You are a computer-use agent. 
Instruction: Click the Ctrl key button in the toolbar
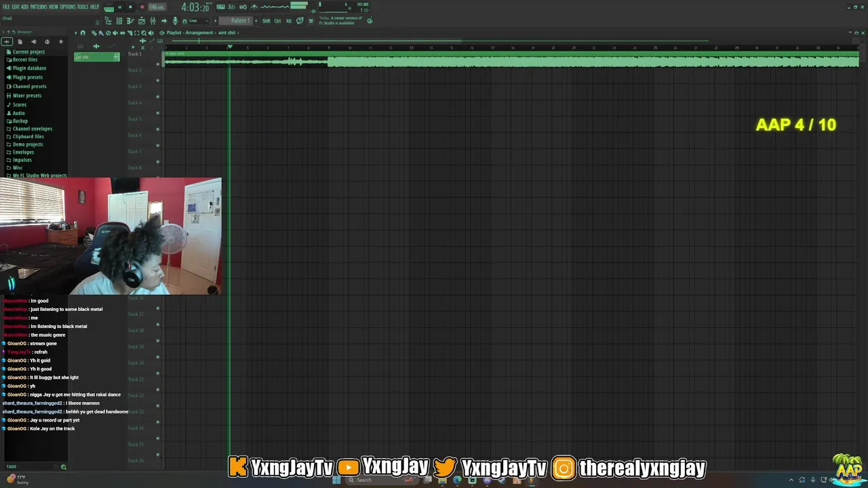click(277, 21)
